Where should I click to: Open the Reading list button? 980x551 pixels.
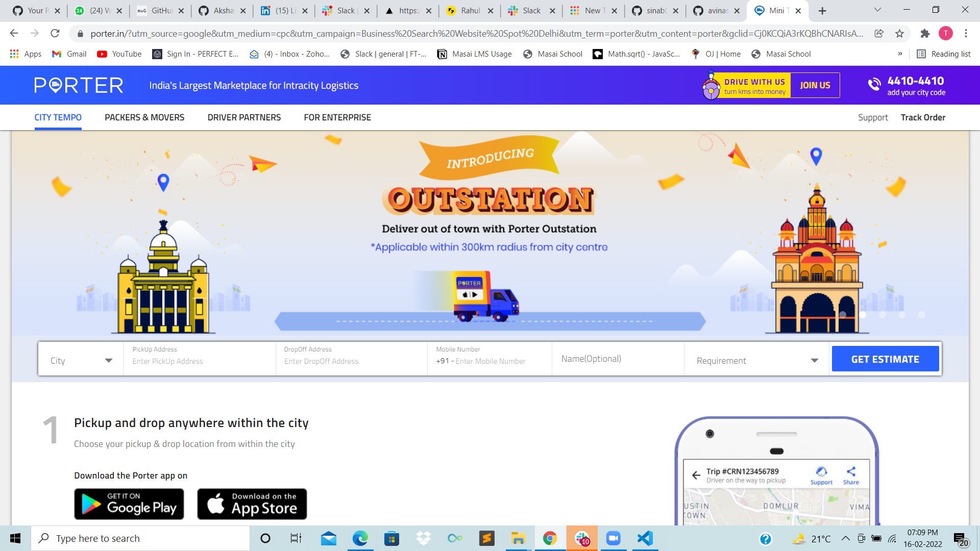944,54
